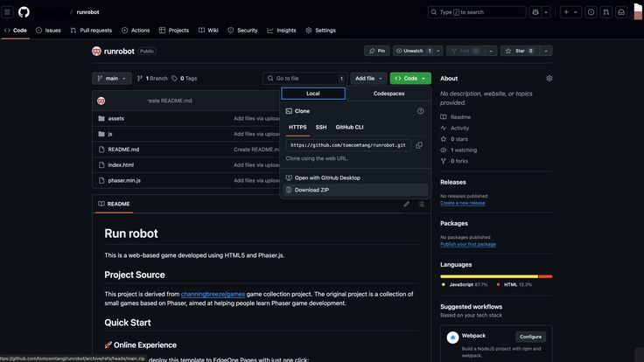Open index.html file
The width and height of the screenshot is (644, 362).
121,165
